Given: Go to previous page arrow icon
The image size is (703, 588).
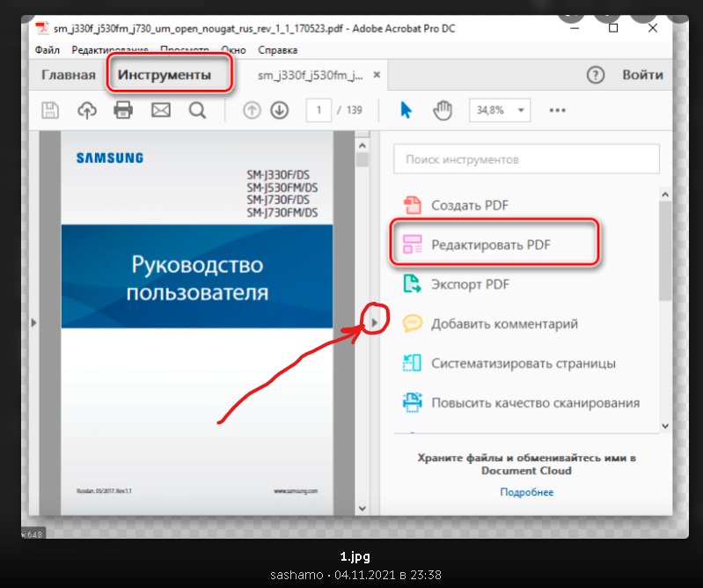Looking at the screenshot, I should tap(252, 110).
